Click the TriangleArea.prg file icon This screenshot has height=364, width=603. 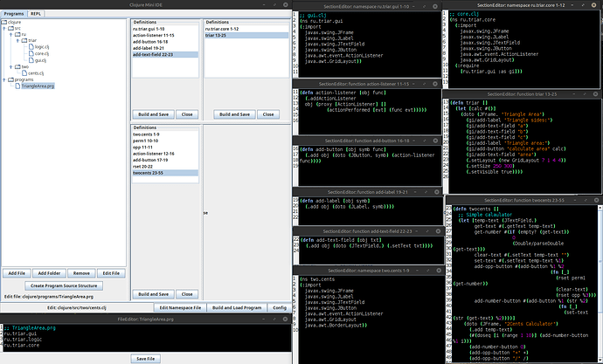(18, 86)
